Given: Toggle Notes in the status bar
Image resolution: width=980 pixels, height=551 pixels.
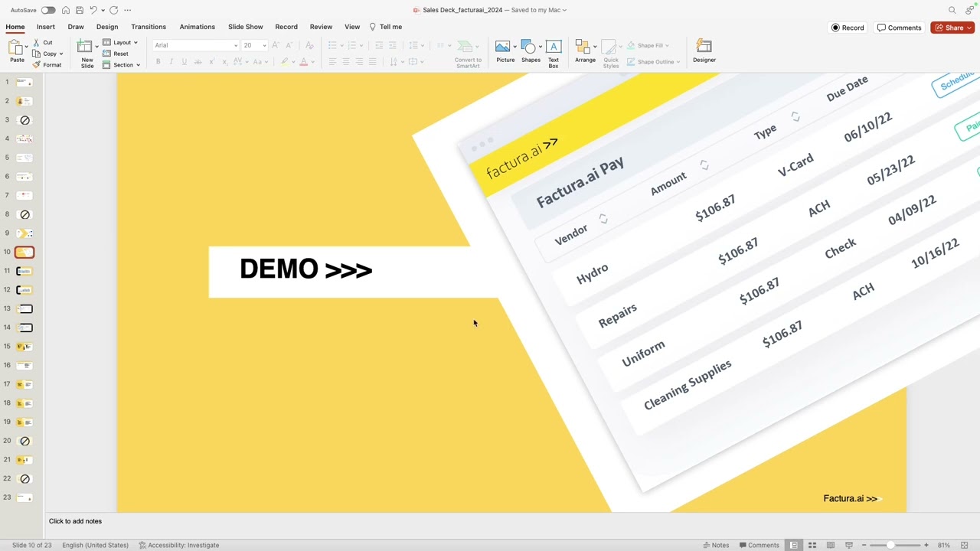Looking at the screenshot, I should (716, 546).
